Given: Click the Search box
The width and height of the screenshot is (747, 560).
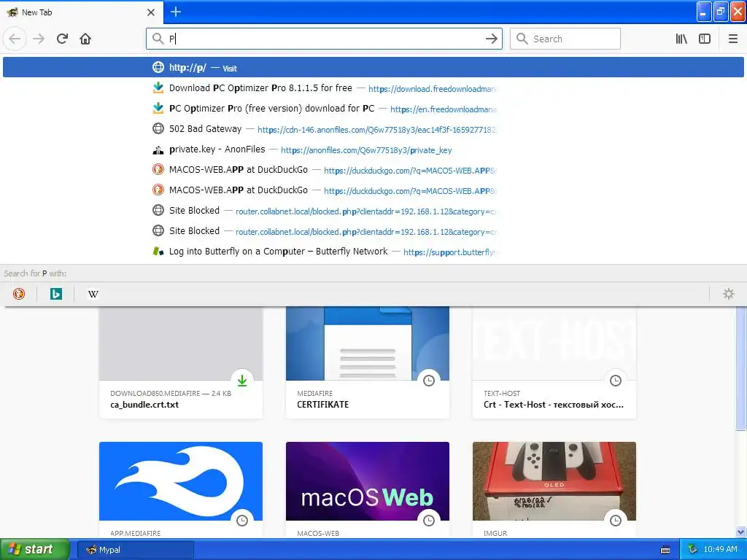Looking at the screenshot, I should pos(565,39).
